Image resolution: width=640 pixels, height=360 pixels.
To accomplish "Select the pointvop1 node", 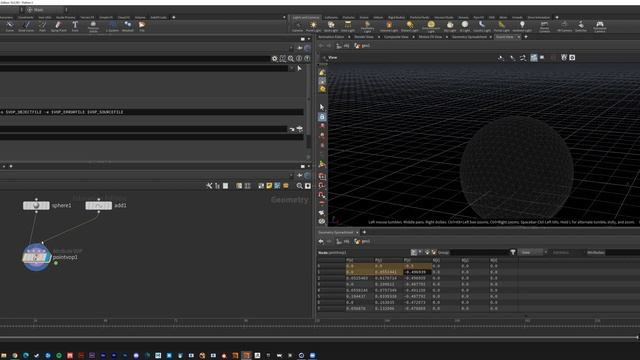I will (36, 258).
